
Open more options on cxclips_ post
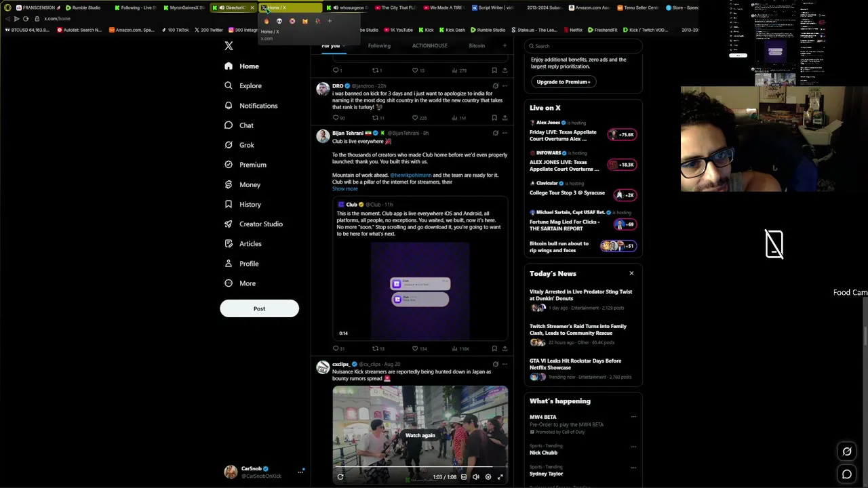[x=505, y=364]
